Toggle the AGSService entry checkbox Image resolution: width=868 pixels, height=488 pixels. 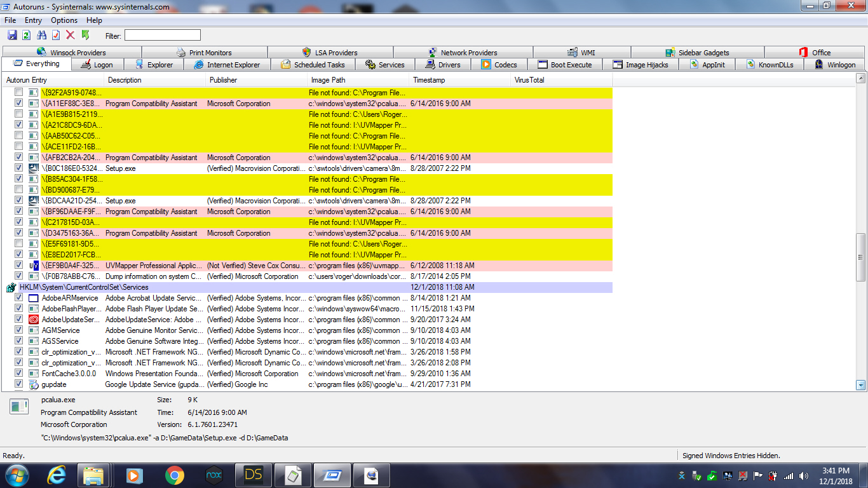click(x=19, y=341)
